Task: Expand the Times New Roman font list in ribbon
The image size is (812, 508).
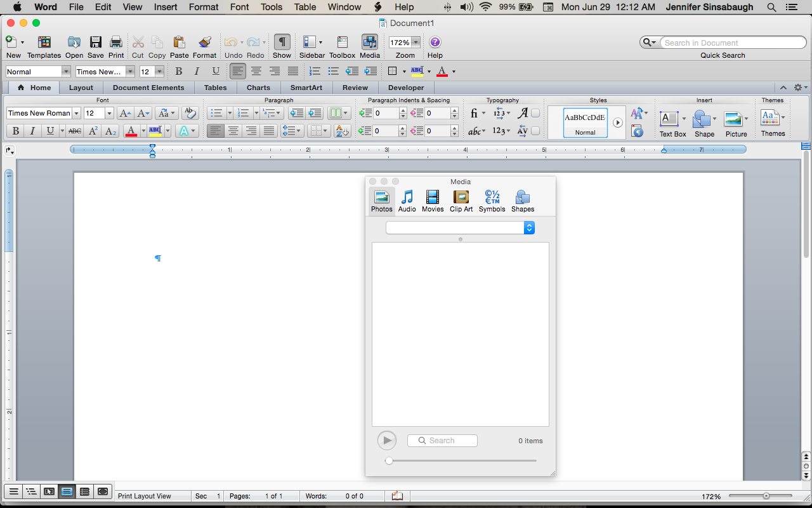Action: pyautogui.click(x=77, y=113)
